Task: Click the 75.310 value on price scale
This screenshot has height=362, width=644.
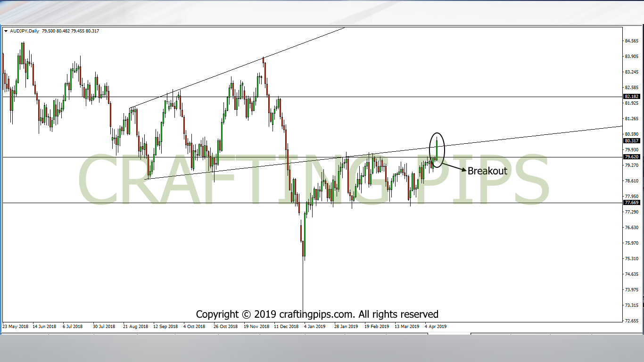Action: coord(631,259)
